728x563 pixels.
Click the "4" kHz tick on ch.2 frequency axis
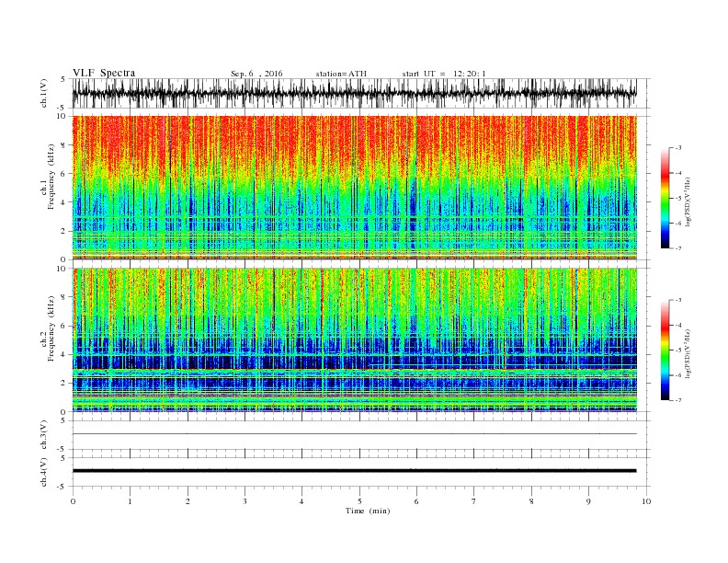click(64, 354)
